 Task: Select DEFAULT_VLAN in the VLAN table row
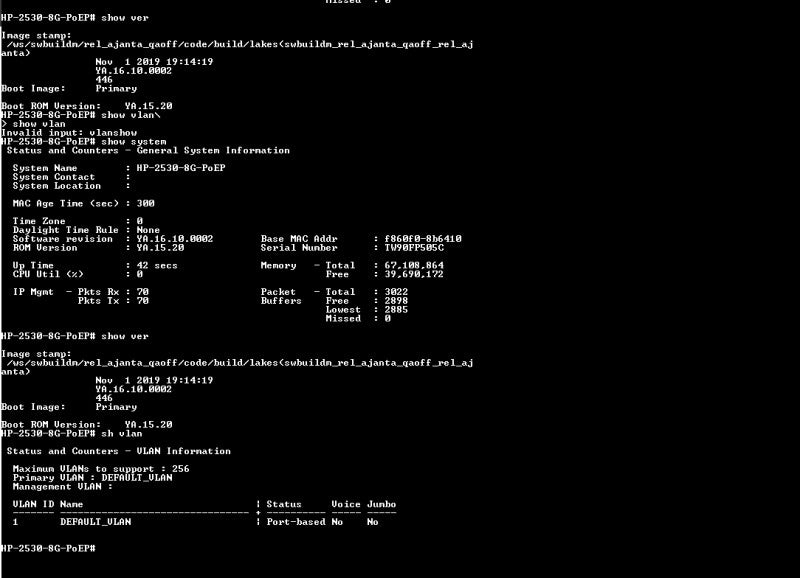[x=95, y=522]
